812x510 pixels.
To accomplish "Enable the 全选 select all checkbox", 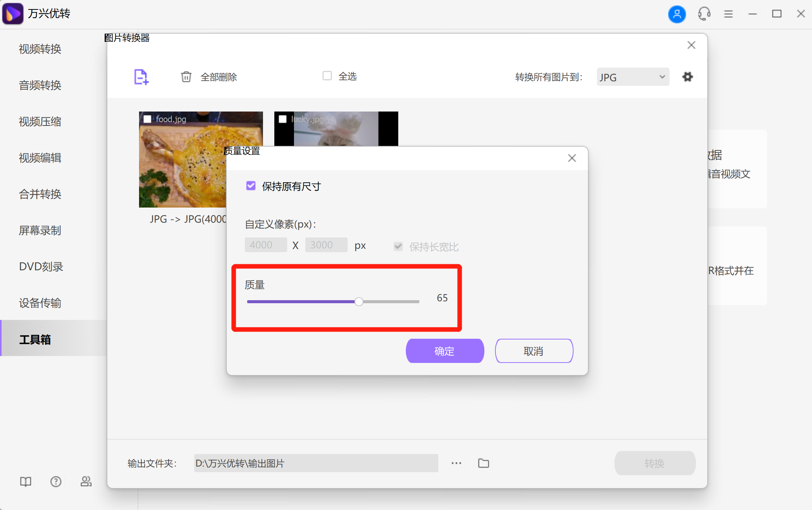I will tap(326, 76).
